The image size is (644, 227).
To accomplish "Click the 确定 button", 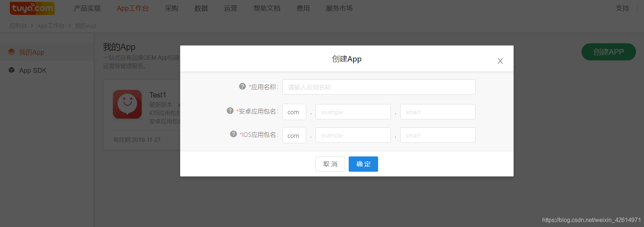I will (363, 164).
